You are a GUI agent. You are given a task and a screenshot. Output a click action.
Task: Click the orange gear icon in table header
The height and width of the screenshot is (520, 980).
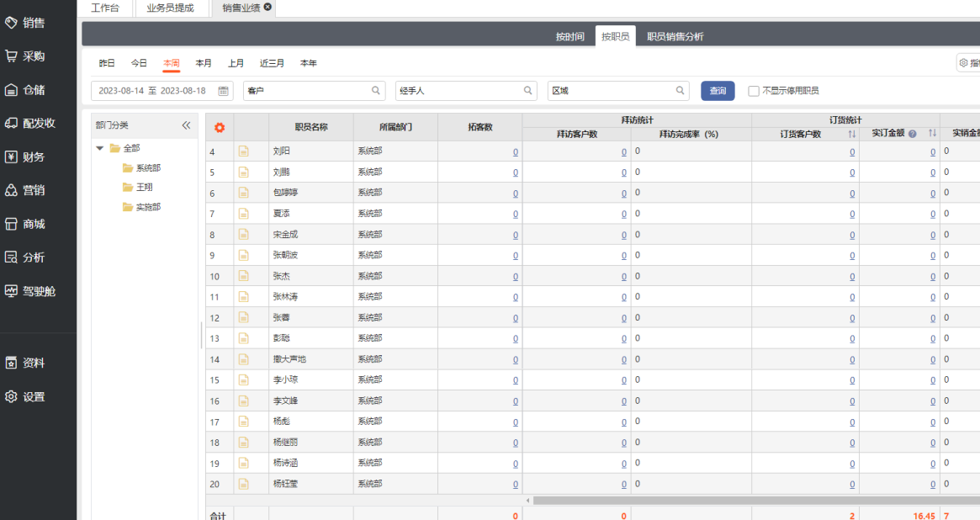[220, 128]
